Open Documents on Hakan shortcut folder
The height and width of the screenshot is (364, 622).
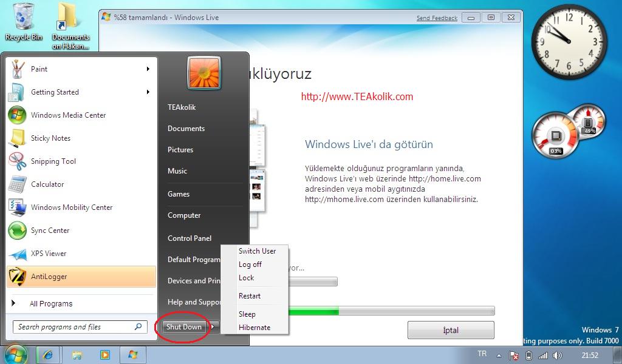coord(70,26)
